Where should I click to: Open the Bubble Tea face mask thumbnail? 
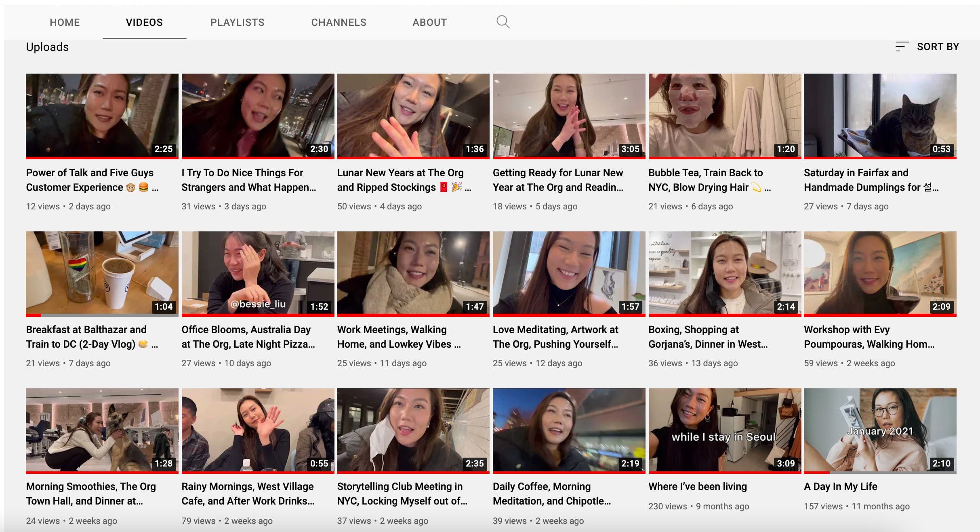click(725, 116)
